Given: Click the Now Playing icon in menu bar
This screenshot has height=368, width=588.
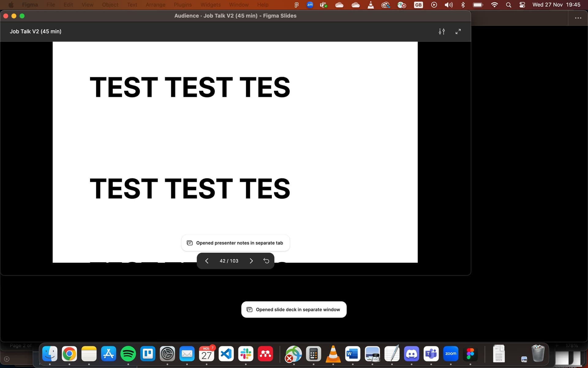Looking at the screenshot, I should (x=434, y=5).
